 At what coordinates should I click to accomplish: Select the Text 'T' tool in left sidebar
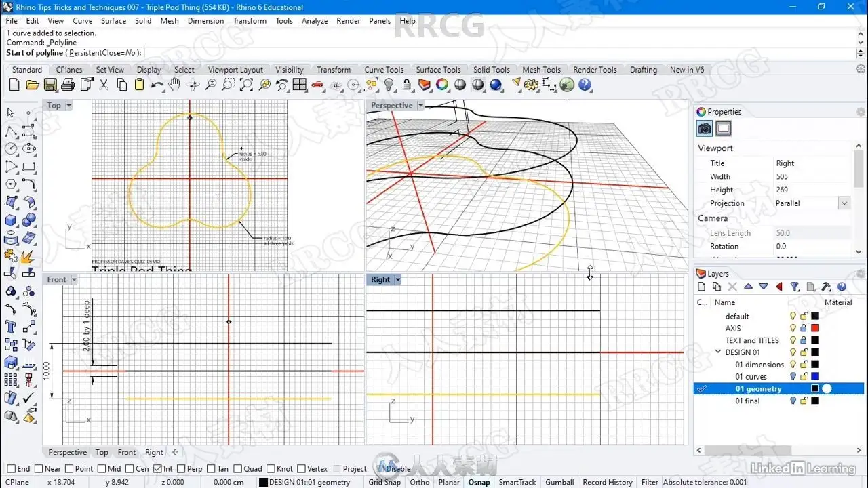pyautogui.click(x=11, y=327)
